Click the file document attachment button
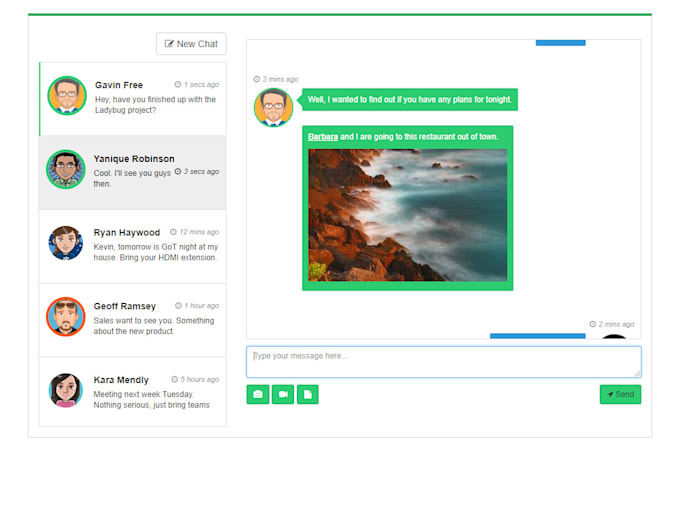Image resolution: width=680 pixels, height=510 pixels. pos(308,394)
